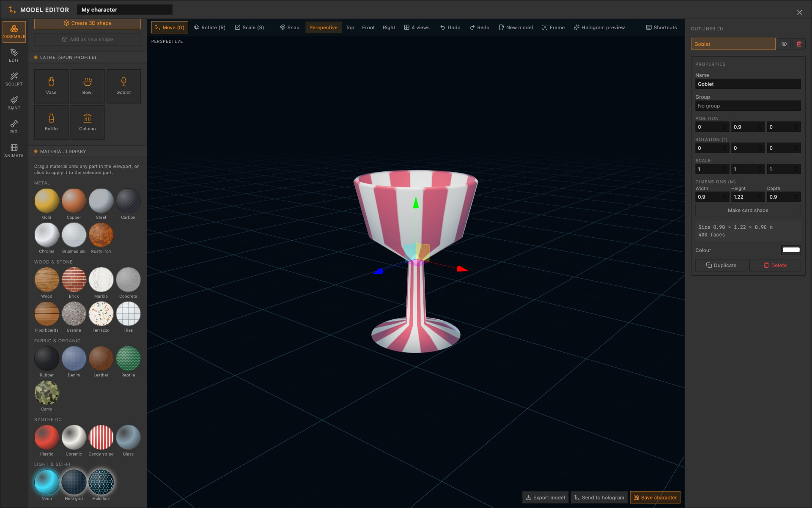Add a Bowl lathe shape
Image resolution: width=812 pixels, height=508 pixels.
(x=88, y=86)
